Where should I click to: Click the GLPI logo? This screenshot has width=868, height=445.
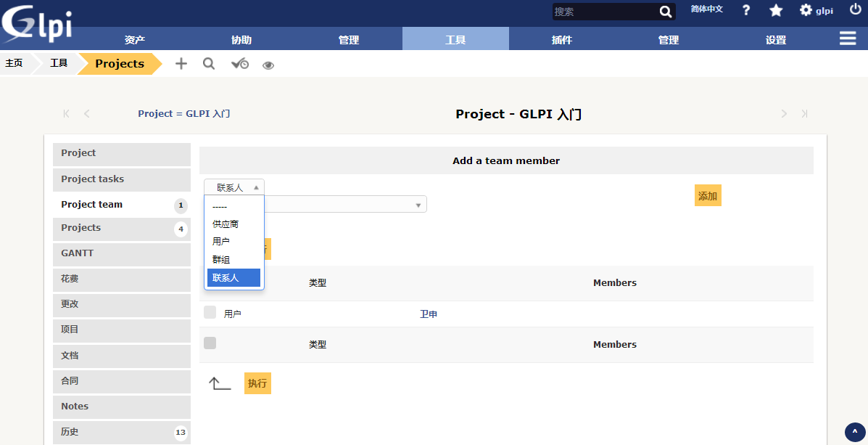coord(36,23)
